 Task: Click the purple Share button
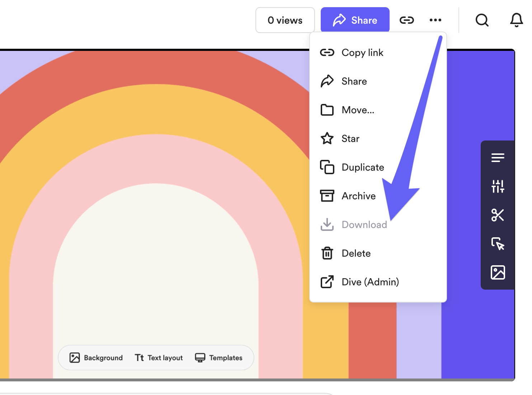[x=355, y=20]
